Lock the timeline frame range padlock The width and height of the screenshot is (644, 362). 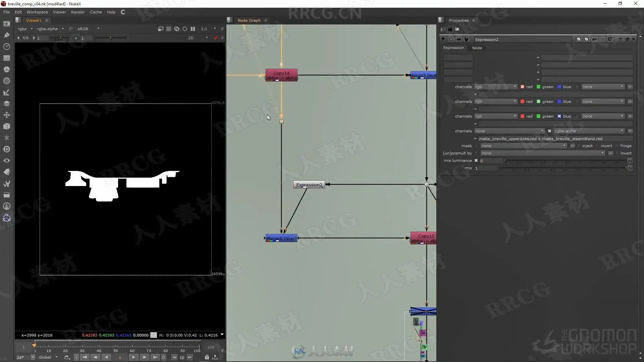click(x=207, y=357)
